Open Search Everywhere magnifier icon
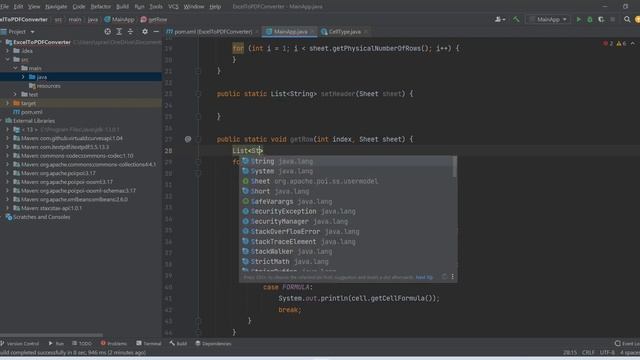The height and width of the screenshot is (360, 640). coord(627,19)
